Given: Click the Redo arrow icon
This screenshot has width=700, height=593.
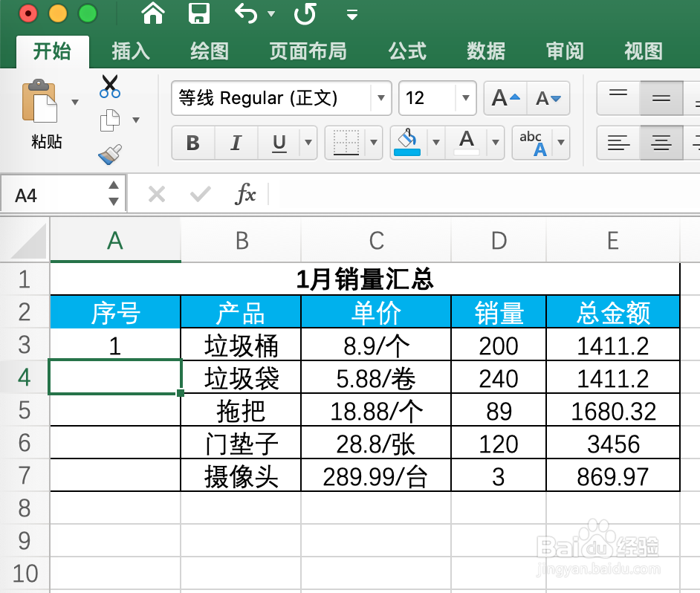Looking at the screenshot, I should [x=305, y=14].
